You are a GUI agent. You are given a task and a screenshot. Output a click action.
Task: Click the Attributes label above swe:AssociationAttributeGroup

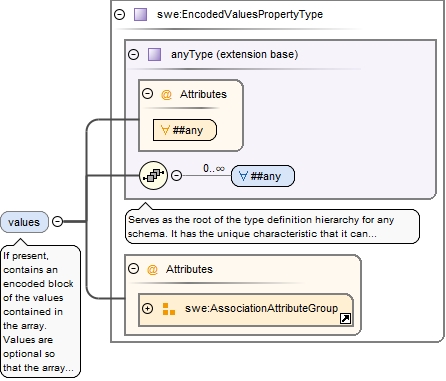[189, 269]
